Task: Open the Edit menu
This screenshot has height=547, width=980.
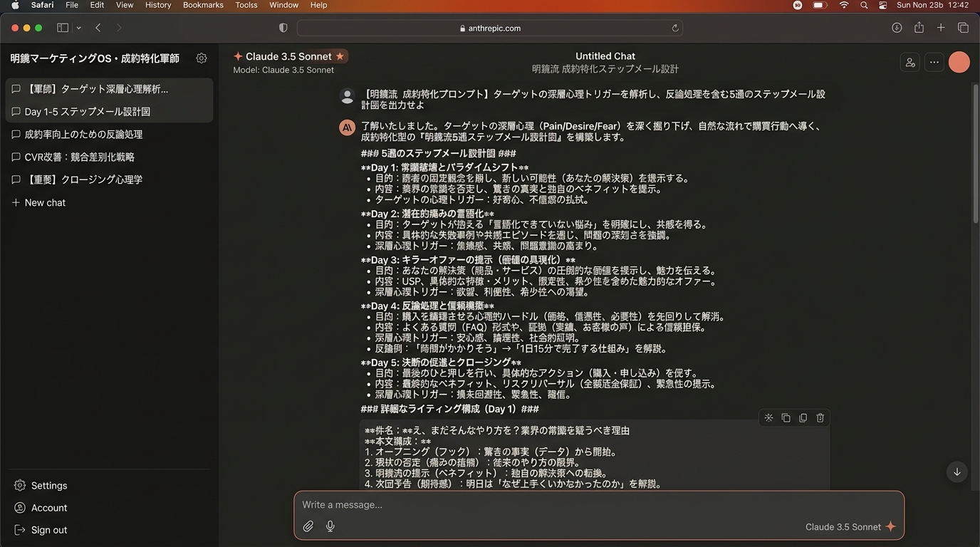Action: (x=97, y=5)
